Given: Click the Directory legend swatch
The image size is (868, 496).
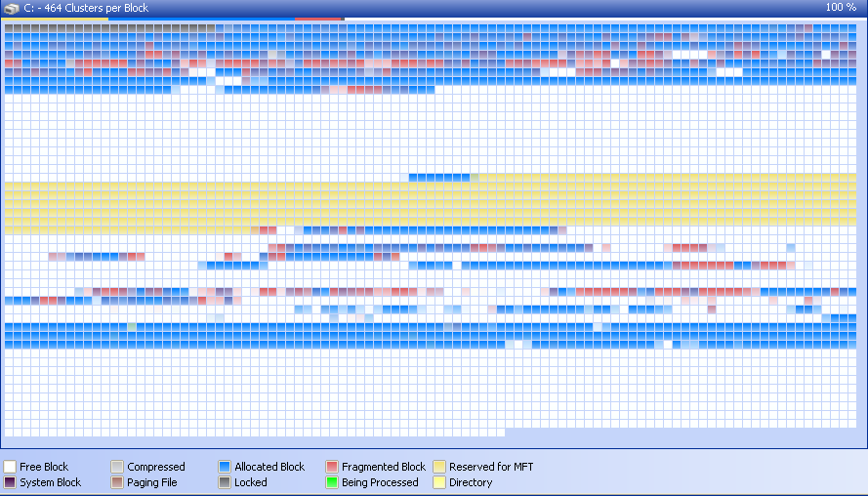Looking at the screenshot, I should 439,482.
